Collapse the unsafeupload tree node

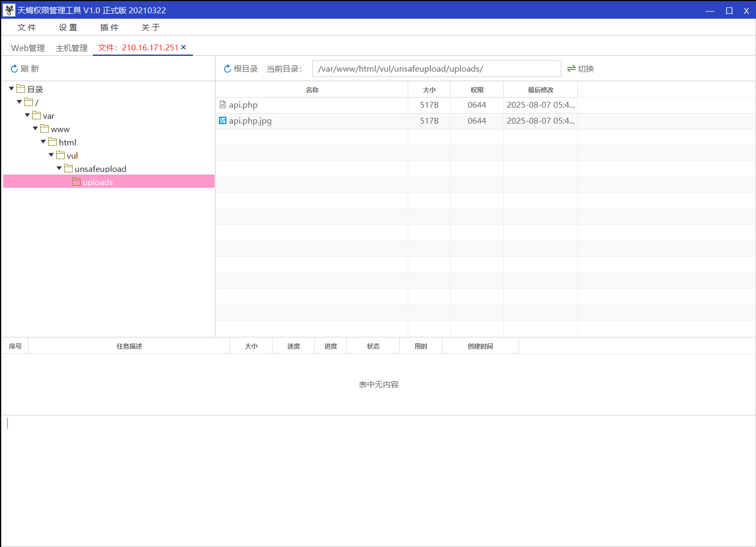[59, 168]
